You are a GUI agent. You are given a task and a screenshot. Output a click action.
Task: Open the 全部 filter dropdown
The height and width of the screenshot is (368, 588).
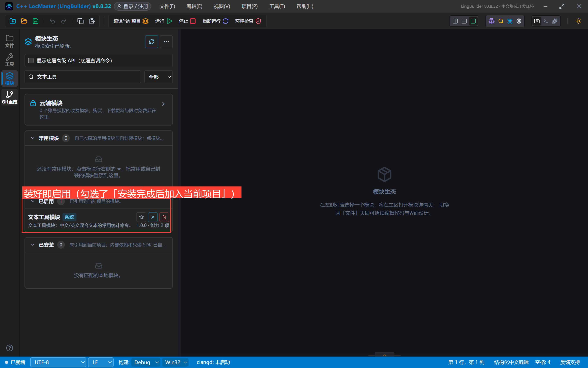coord(159,77)
